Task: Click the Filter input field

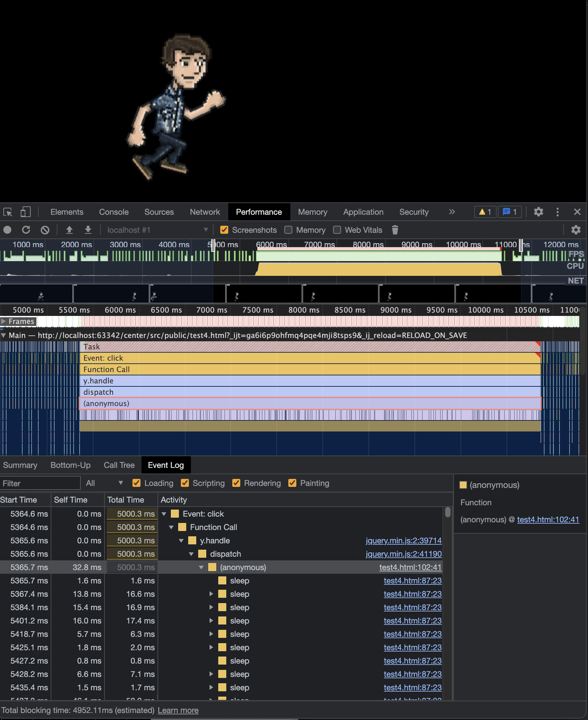Action: [40, 483]
